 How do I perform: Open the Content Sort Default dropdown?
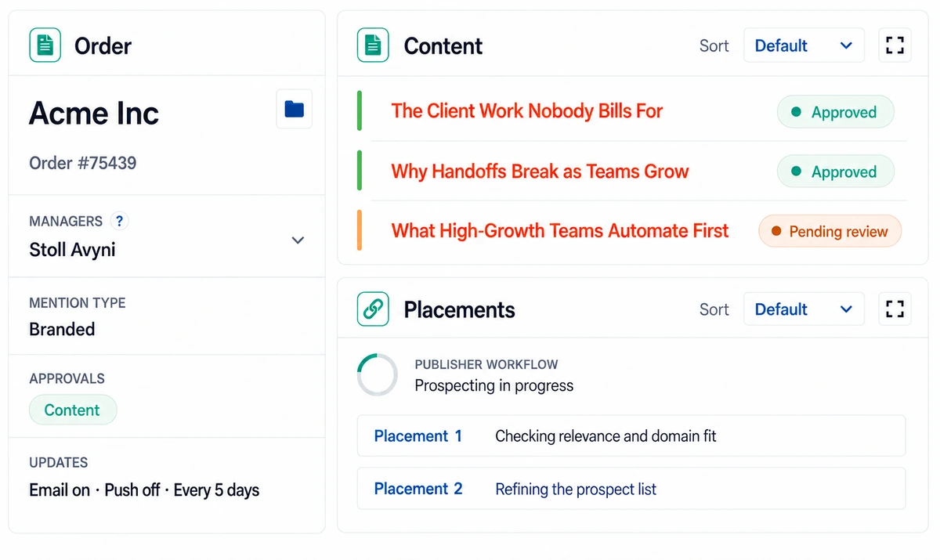tap(804, 45)
